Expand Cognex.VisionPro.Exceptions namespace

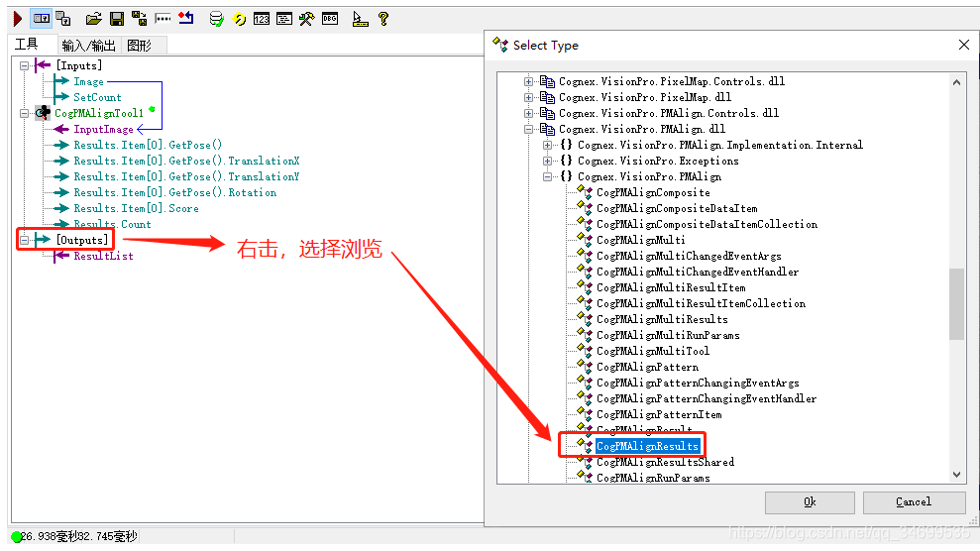click(548, 162)
